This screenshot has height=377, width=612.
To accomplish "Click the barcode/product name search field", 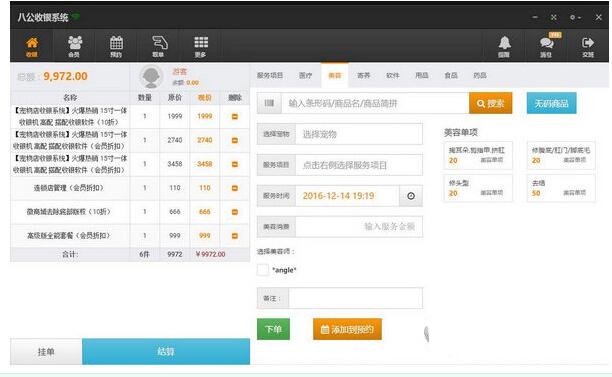I will [x=375, y=103].
